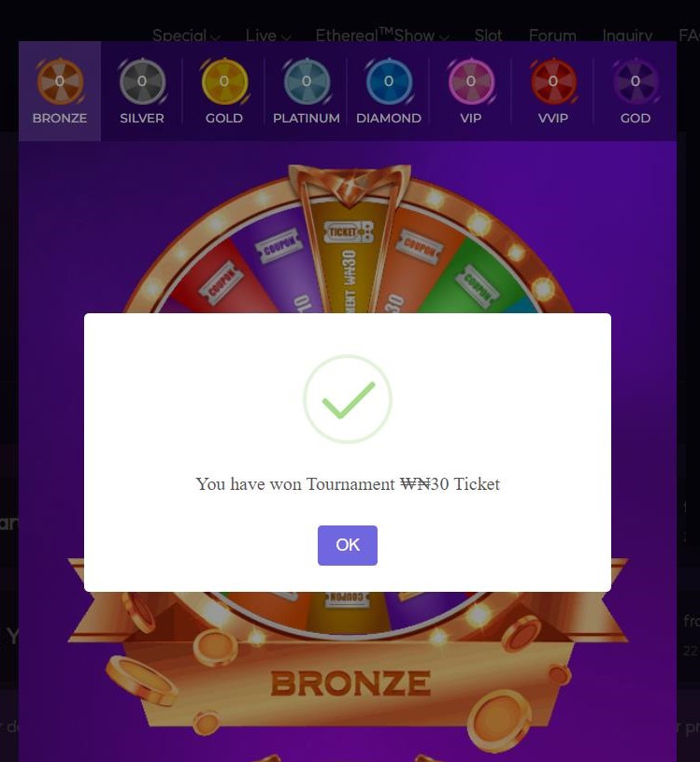Select the GOD purple wheel icon
Viewport: 700px width, 762px height.
[x=635, y=81]
